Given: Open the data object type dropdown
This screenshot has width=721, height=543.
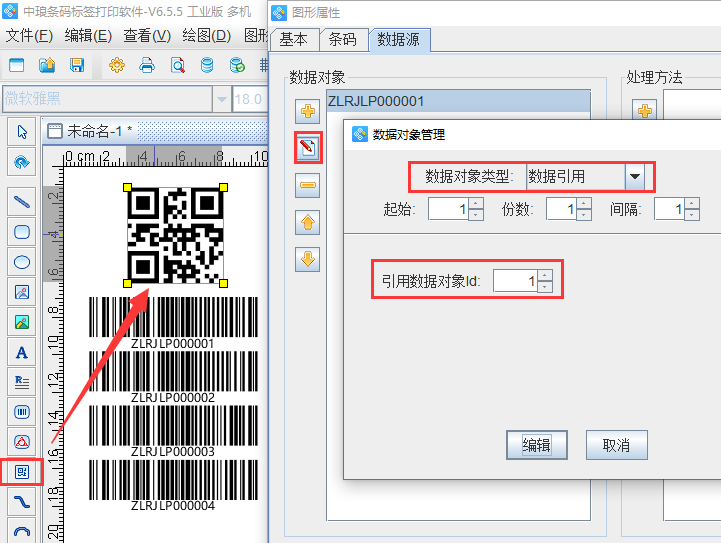Looking at the screenshot, I should tap(635, 177).
